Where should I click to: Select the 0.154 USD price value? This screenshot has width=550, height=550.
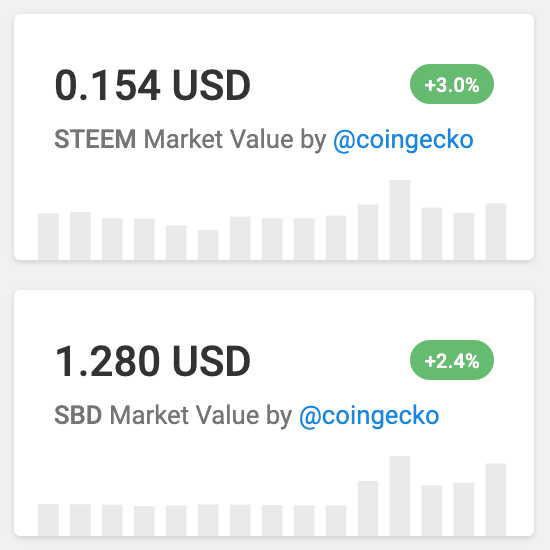(152, 85)
